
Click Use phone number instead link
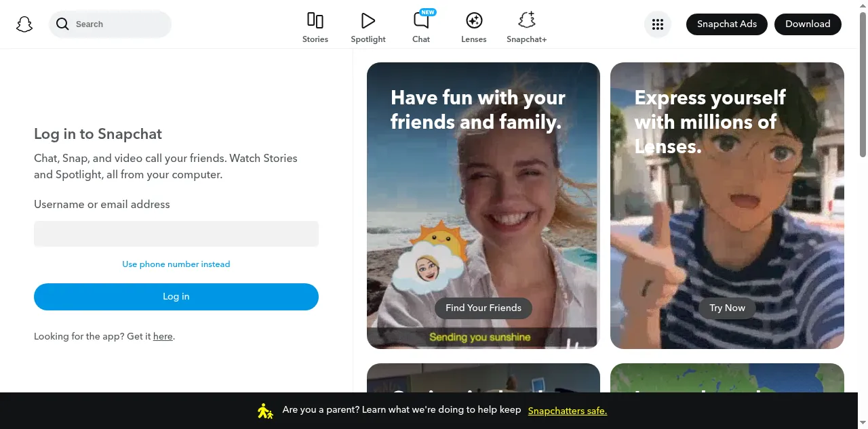pos(176,264)
